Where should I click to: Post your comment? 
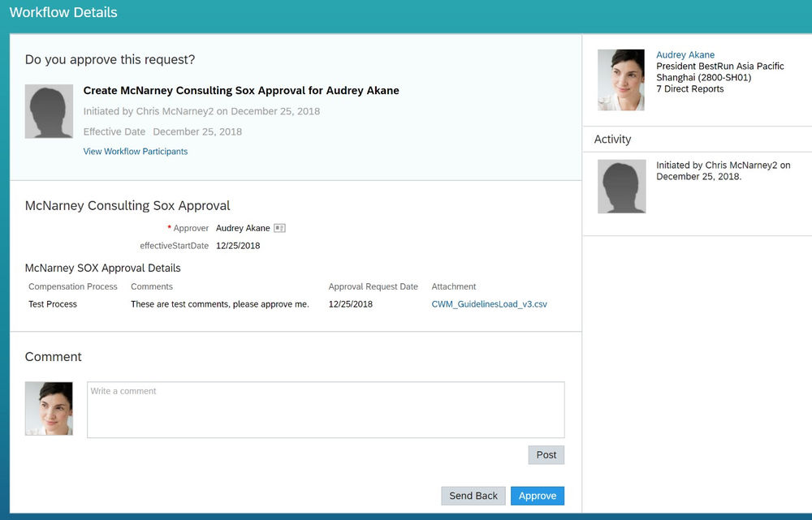point(546,454)
